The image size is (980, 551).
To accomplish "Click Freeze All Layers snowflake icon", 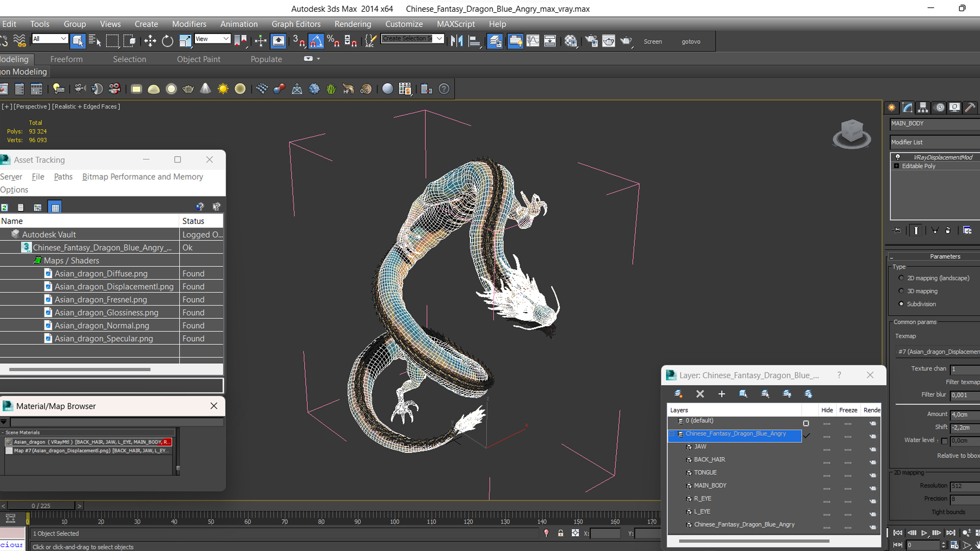I will pyautogui.click(x=808, y=394).
